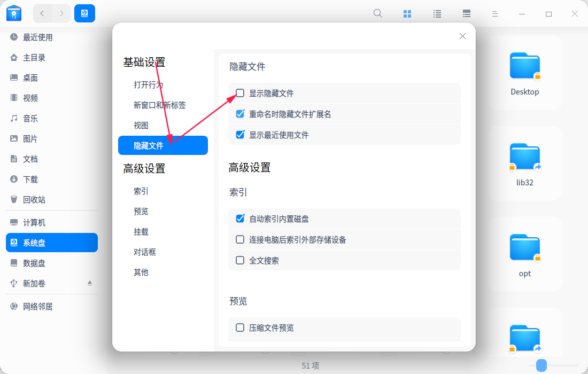Open the opt folder
Screen dimensions: 588x374
point(524,254)
